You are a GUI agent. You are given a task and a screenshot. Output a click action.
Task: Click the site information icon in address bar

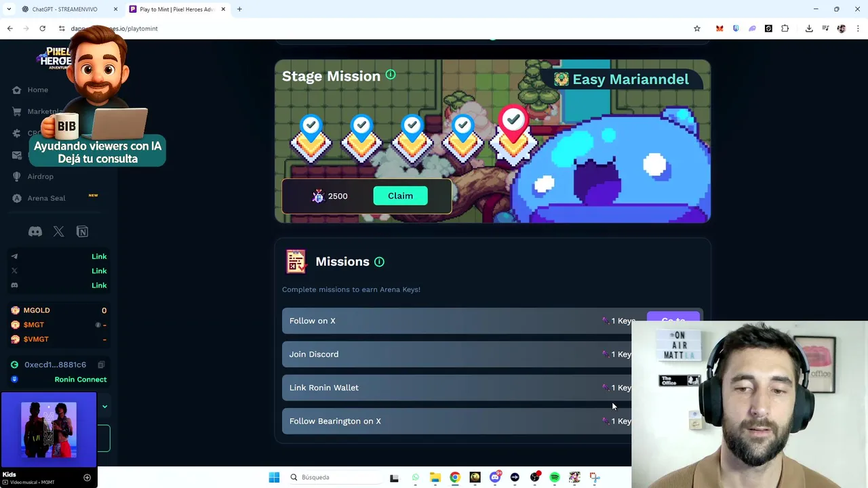coord(62,28)
